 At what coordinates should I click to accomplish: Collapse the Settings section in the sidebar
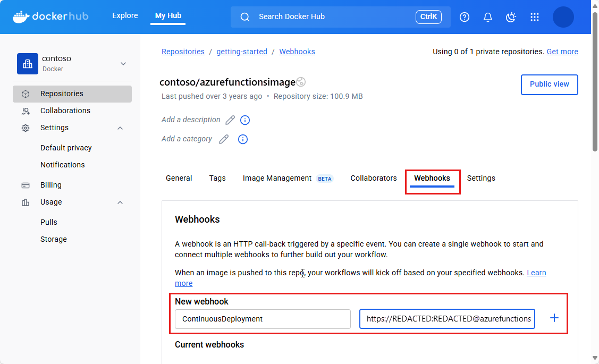[x=120, y=128]
